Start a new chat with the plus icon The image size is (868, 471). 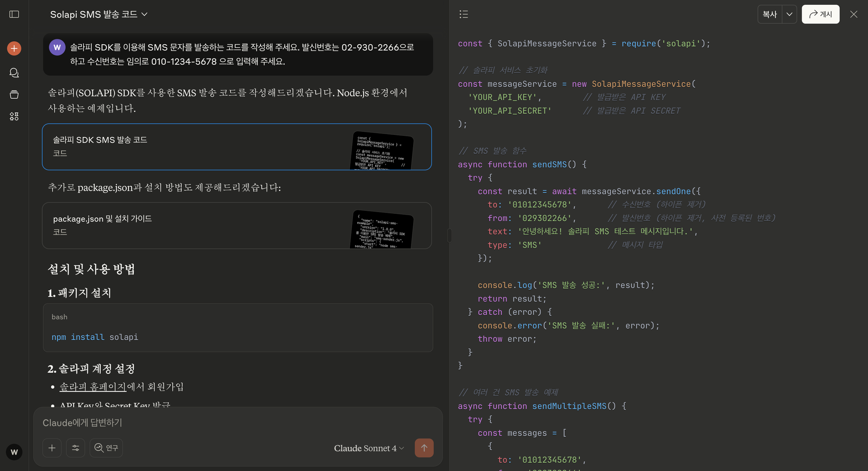pos(14,48)
